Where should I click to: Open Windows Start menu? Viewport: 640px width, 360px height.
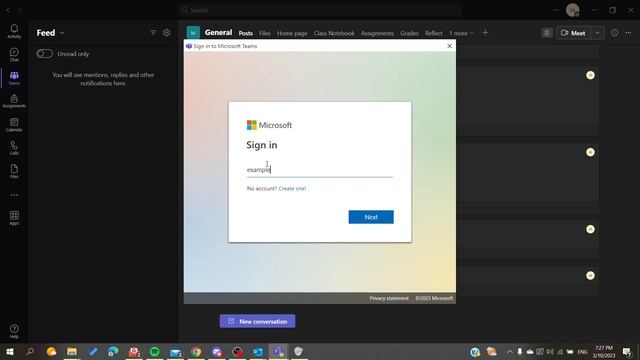10,351
